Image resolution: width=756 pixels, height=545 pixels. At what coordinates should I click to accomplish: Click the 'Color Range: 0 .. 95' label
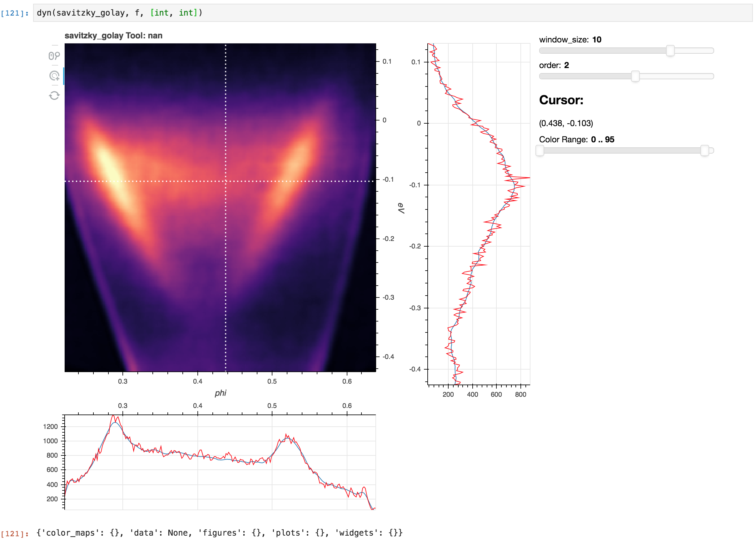[x=577, y=140]
